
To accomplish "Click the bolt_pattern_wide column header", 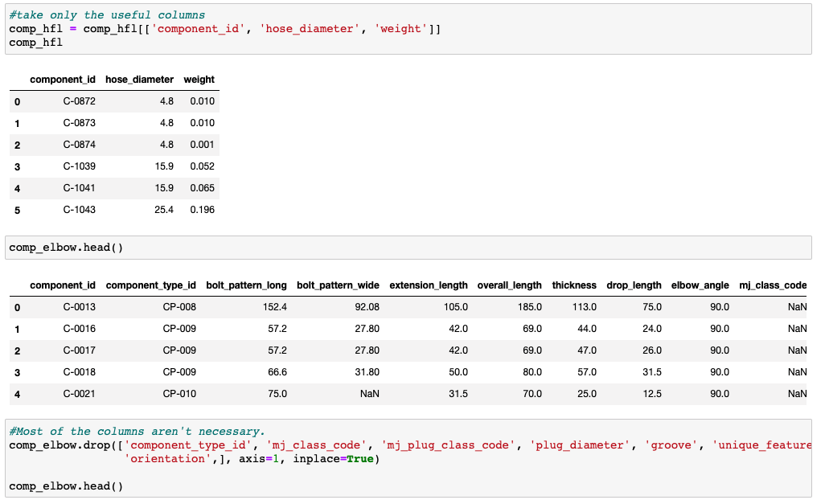I will (x=338, y=285).
